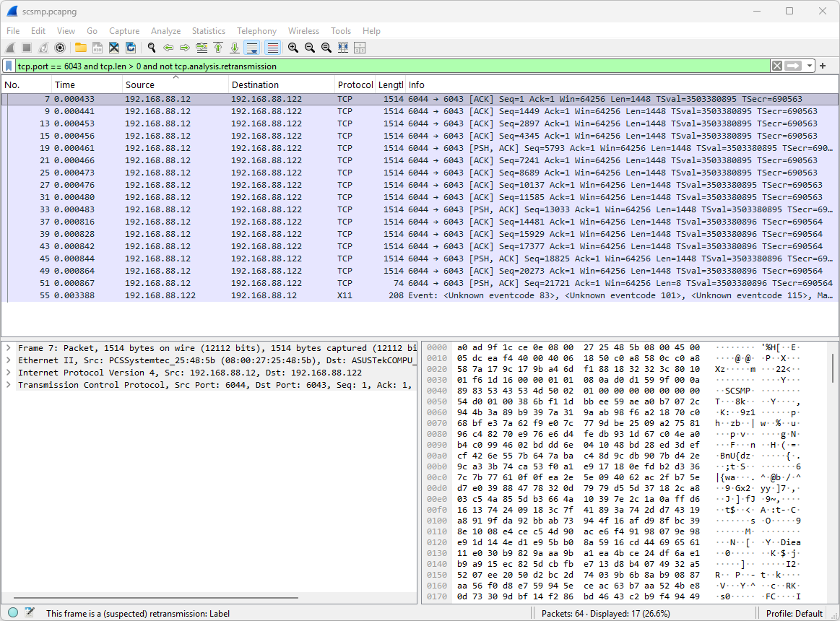
Task: Select packet 51 with Len=8
Action: (420, 283)
